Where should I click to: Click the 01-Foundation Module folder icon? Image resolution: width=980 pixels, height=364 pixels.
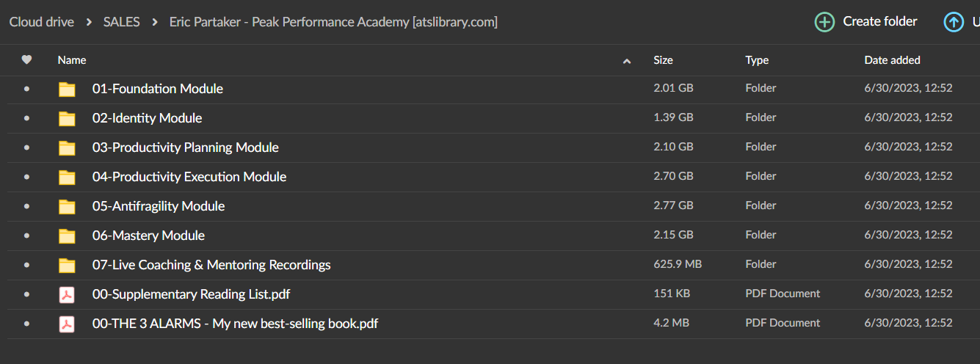[67, 90]
